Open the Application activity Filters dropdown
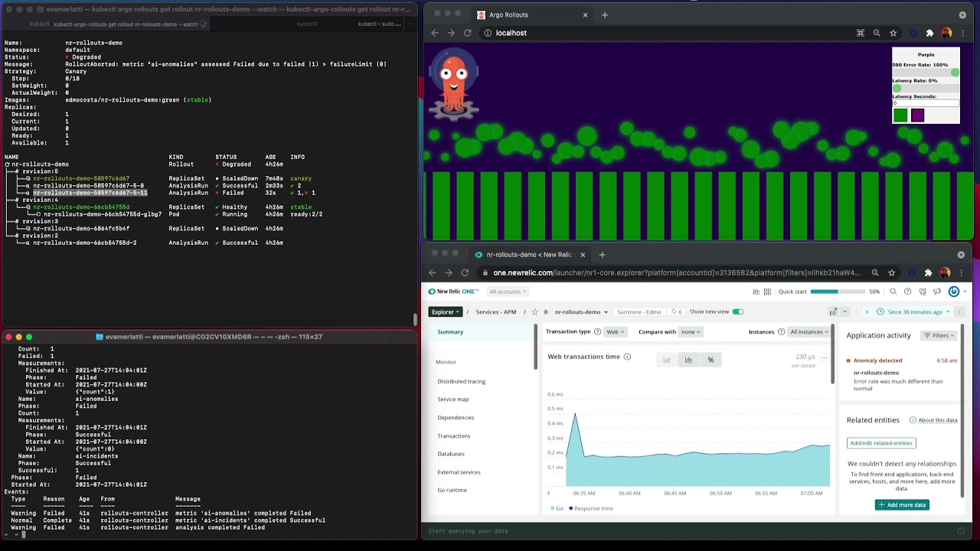 939,335
